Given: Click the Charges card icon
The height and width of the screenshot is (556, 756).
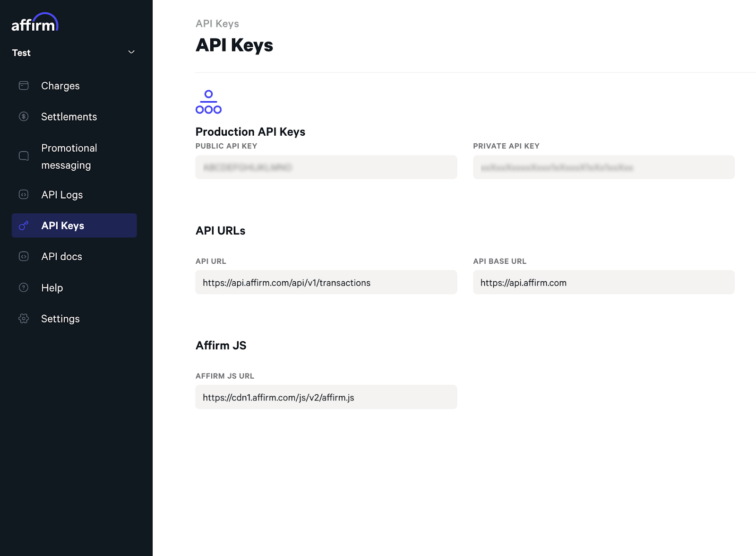Looking at the screenshot, I should (x=24, y=86).
